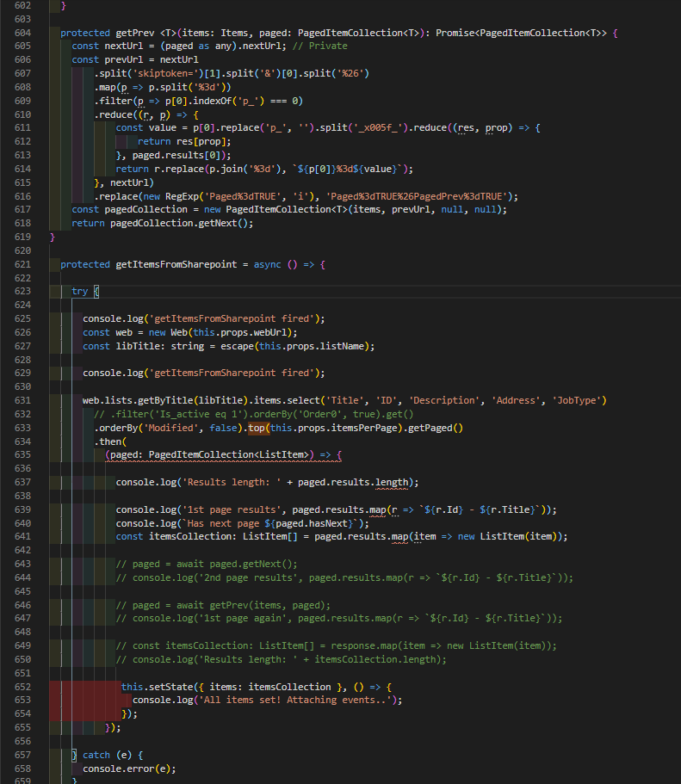The image size is (681, 784).
Task: Click the 'Modified' string on line 633
Action: (171, 428)
